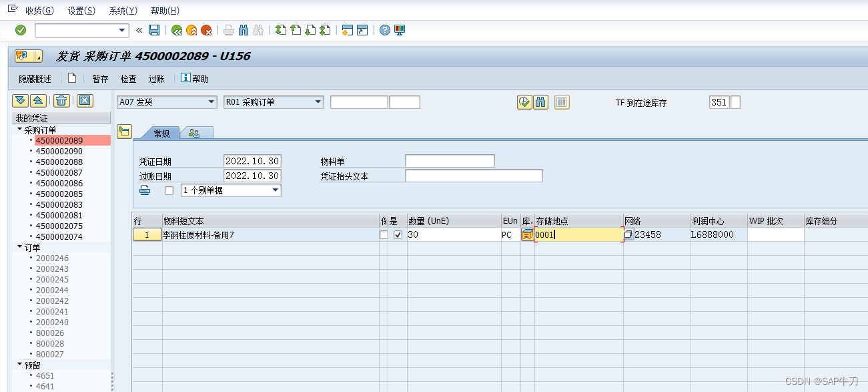Toggle the unchecked checkbox in row 1
The height and width of the screenshot is (392, 868).
[x=383, y=234]
